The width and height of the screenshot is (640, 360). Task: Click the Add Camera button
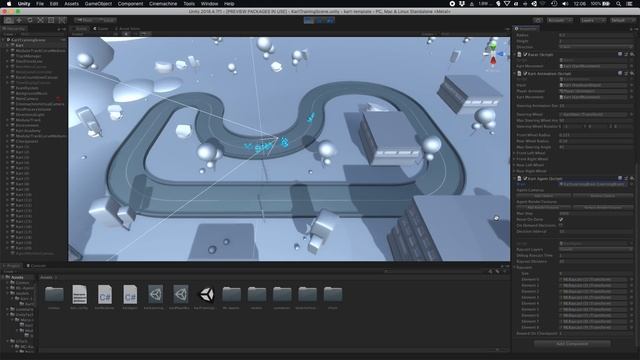pyautogui.click(x=544, y=196)
